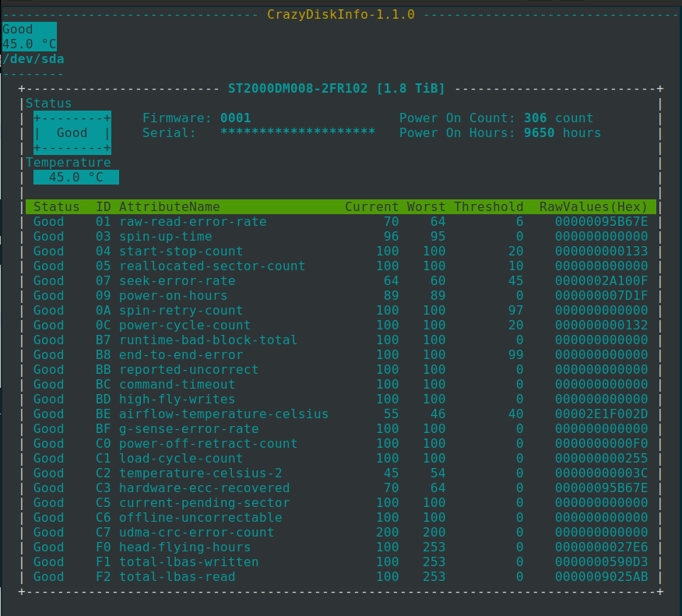Click raw value 0000000000F0
Screen dimensions: 682x616
(601, 443)
